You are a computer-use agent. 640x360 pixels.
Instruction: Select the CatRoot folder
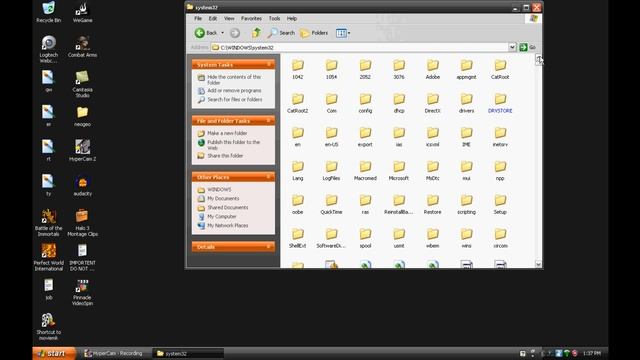click(500, 69)
